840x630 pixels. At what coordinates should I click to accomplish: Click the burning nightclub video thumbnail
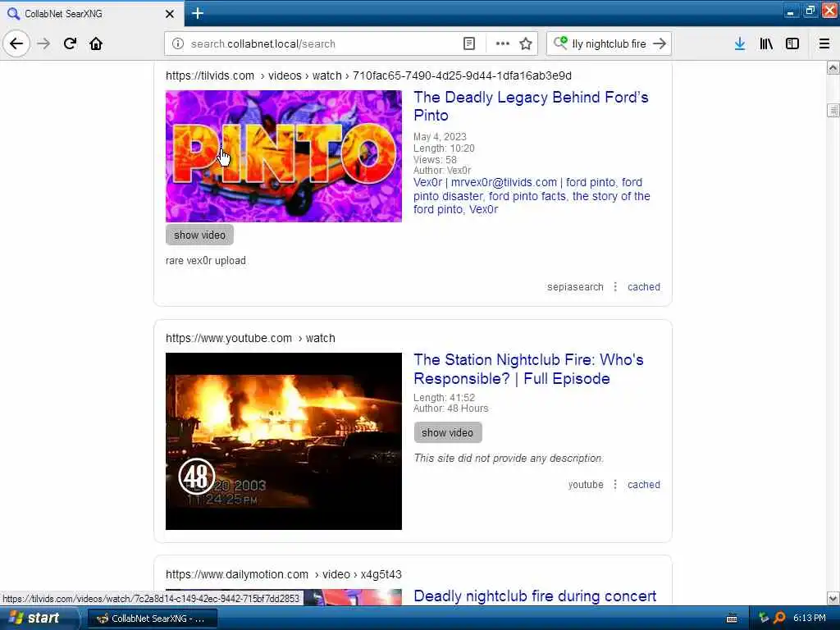pyautogui.click(x=283, y=441)
